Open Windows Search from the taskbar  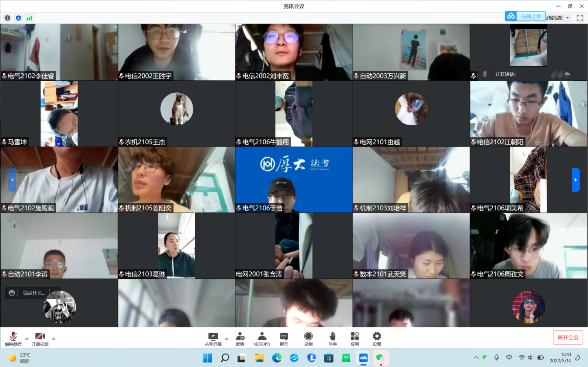click(x=225, y=358)
